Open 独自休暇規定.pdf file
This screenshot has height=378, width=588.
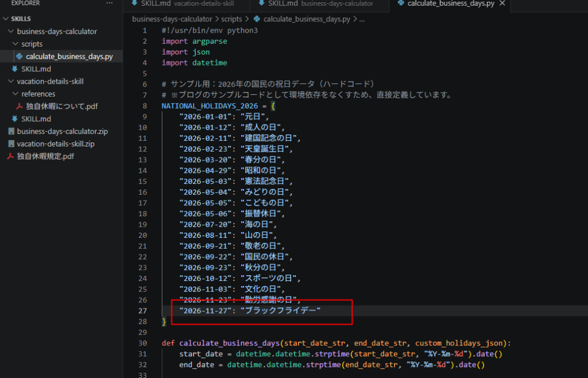(x=45, y=156)
